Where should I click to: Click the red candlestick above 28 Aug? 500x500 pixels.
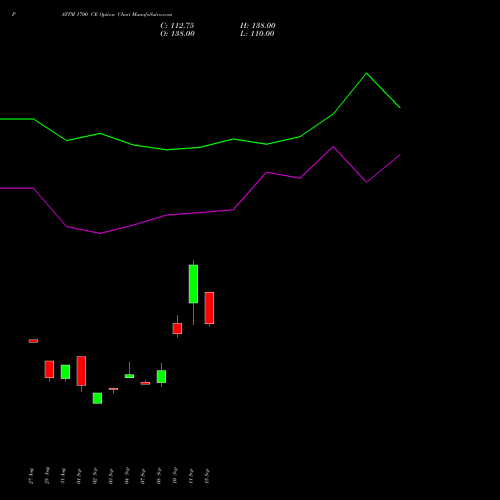[x=49, y=369]
